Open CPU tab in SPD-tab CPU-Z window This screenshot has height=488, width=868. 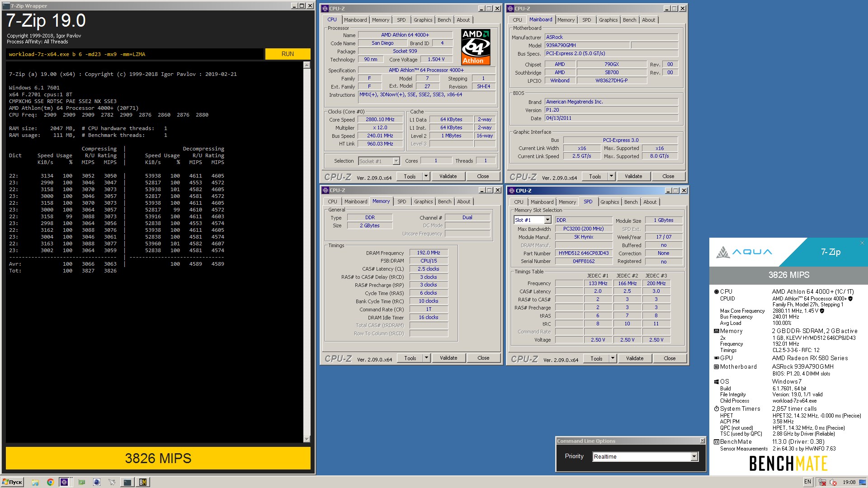tap(519, 202)
